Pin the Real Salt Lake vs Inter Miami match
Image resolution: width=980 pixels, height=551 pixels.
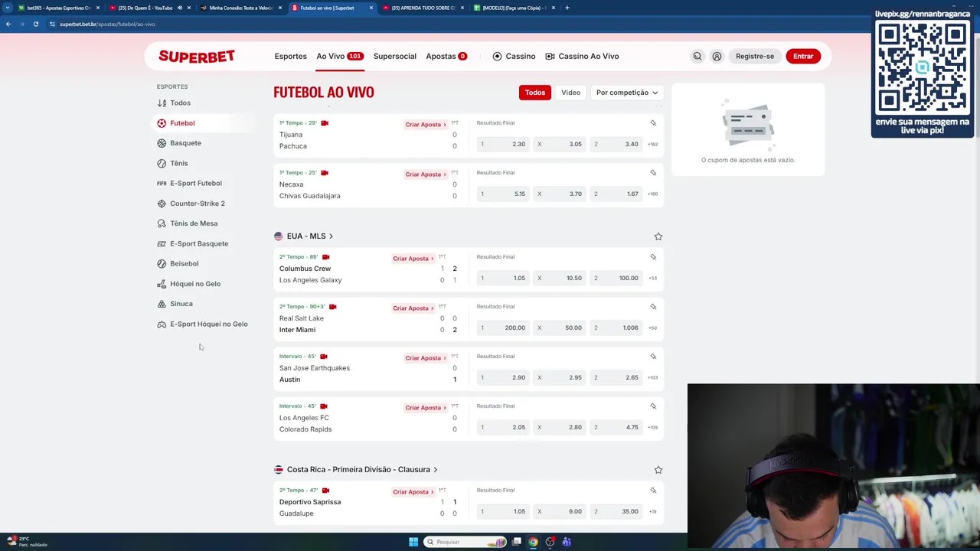click(653, 307)
